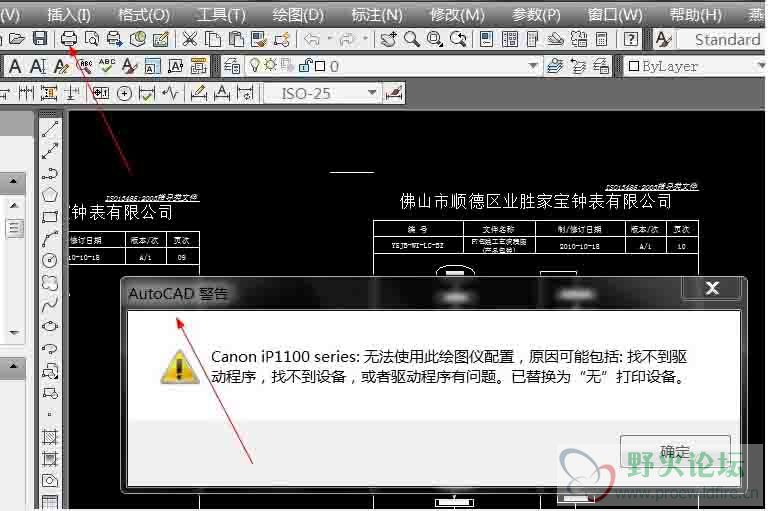Open the 帮助(H) menu
This screenshot has width=768, height=511.
(695, 15)
